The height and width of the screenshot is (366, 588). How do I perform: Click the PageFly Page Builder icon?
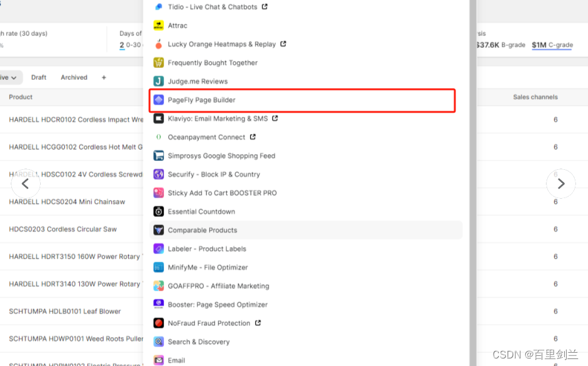(x=159, y=100)
